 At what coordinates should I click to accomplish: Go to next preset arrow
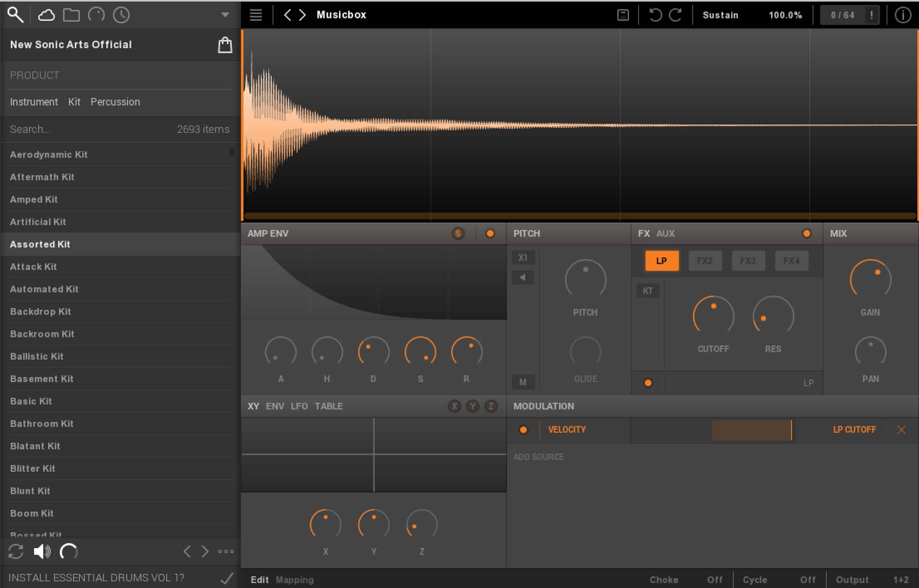click(x=302, y=15)
